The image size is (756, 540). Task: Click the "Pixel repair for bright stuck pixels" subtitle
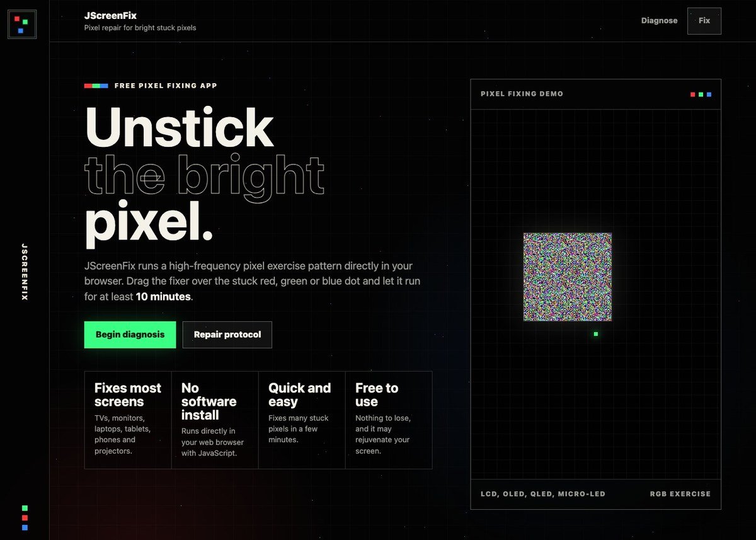(140, 28)
